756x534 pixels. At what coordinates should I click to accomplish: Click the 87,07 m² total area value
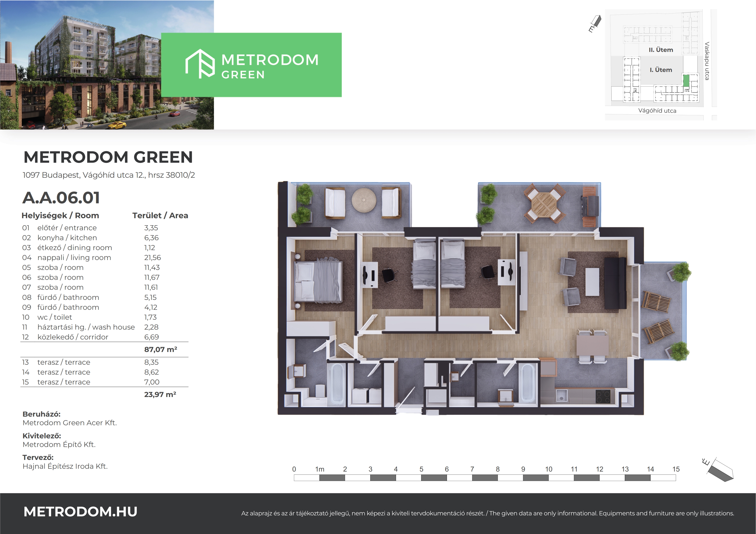point(160,349)
